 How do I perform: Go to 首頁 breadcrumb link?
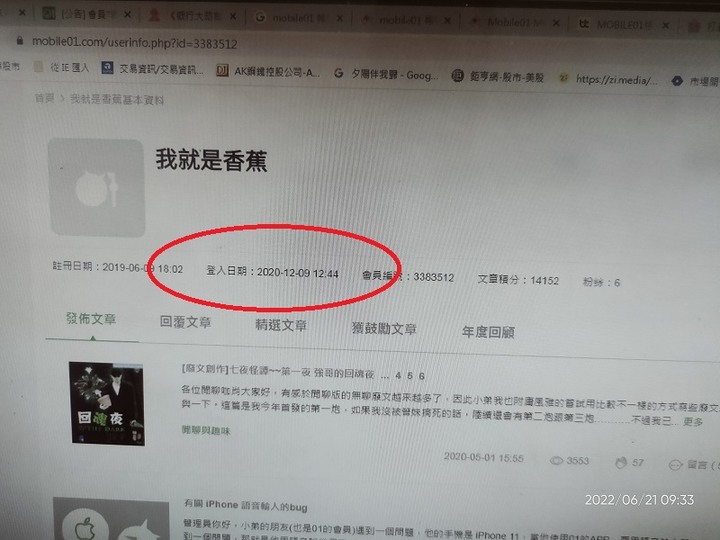click(x=44, y=98)
